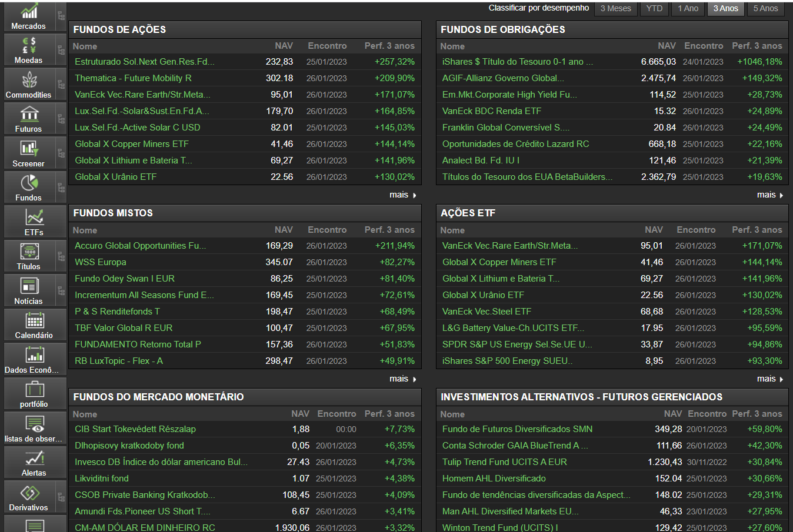Open the WSS Europa fund

101,262
